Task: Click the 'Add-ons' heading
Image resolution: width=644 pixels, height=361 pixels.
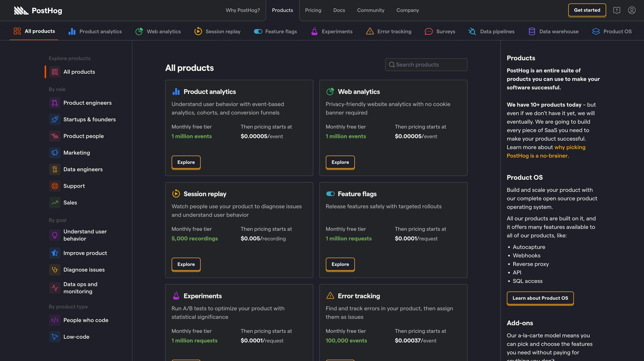Action: [x=520, y=323]
